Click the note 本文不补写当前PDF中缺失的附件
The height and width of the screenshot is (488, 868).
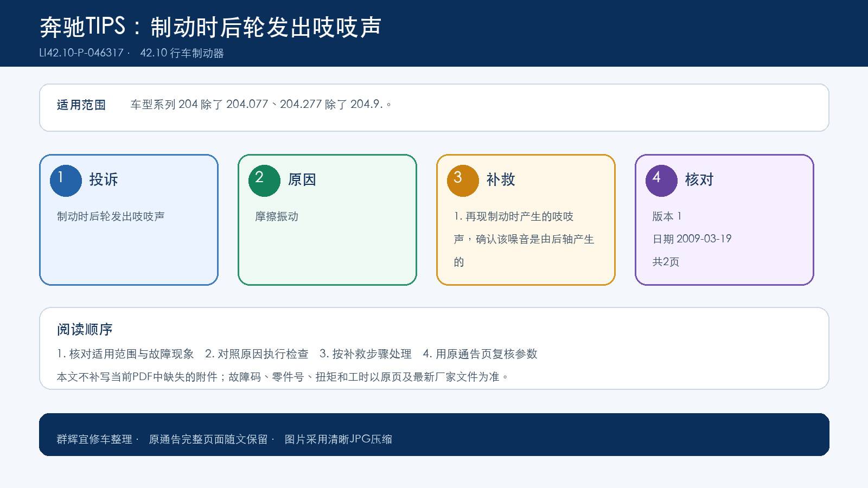[x=137, y=377]
